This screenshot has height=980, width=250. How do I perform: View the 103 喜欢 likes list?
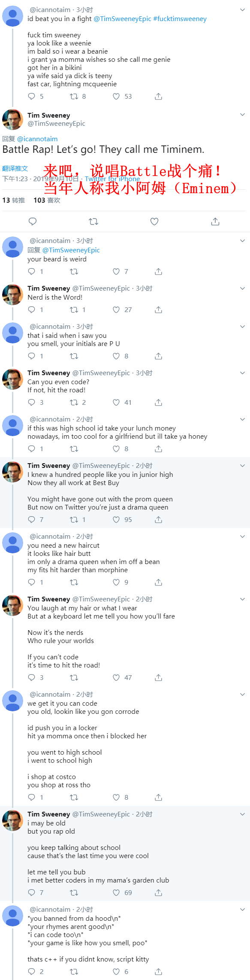tap(47, 200)
